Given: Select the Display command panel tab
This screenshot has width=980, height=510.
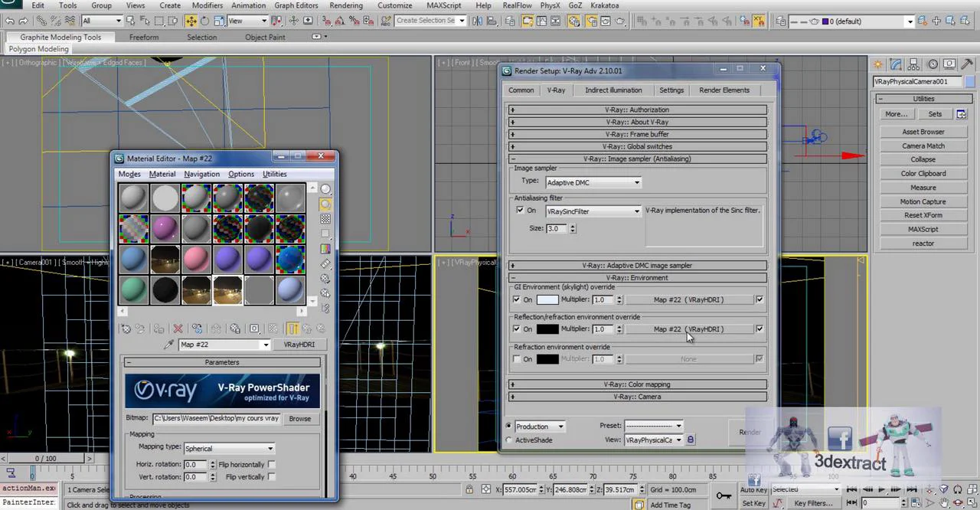Looking at the screenshot, I should 949,64.
